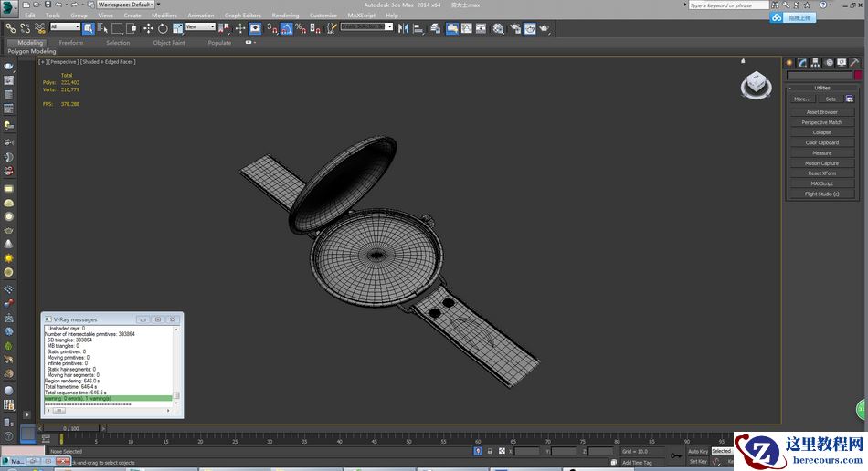Click the Select and Link tool
Image resolution: width=868 pixels, height=471 pixels.
tap(10, 28)
